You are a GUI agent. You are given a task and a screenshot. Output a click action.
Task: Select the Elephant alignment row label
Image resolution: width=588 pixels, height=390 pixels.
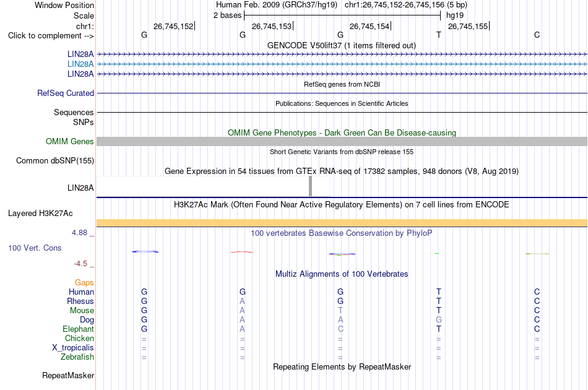(x=79, y=329)
